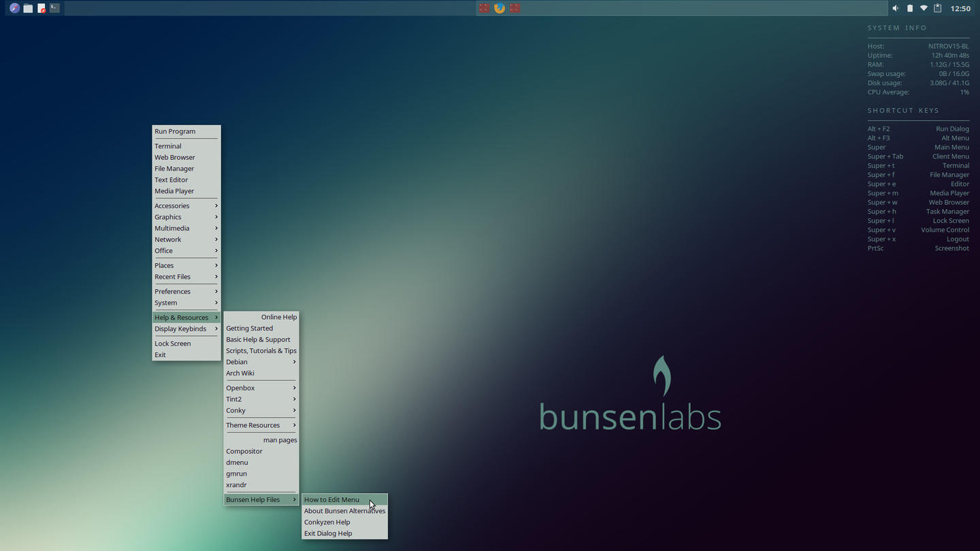Open the xrandr man page entry
The height and width of the screenshot is (551, 980).
point(261,485)
